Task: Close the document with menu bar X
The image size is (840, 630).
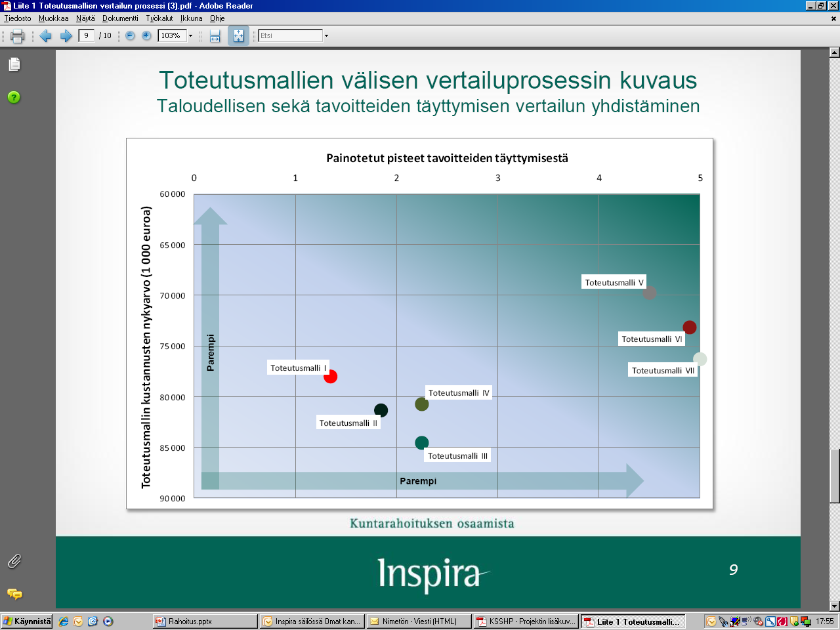Action: pyautogui.click(x=833, y=18)
